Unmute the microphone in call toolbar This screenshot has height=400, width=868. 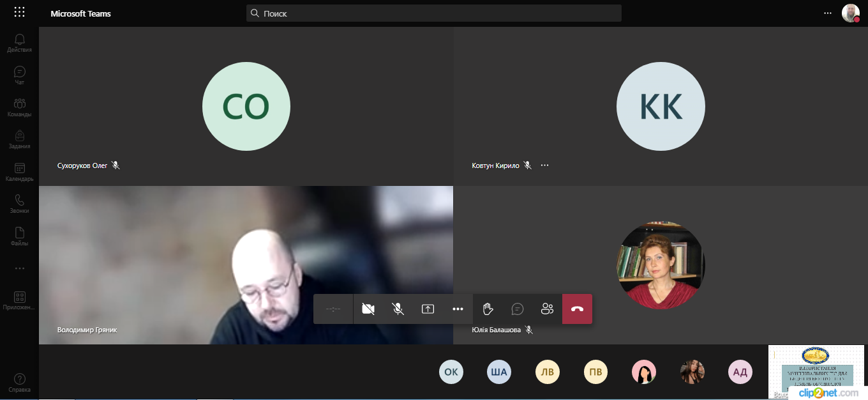pyautogui.click(x=398, y=309)
